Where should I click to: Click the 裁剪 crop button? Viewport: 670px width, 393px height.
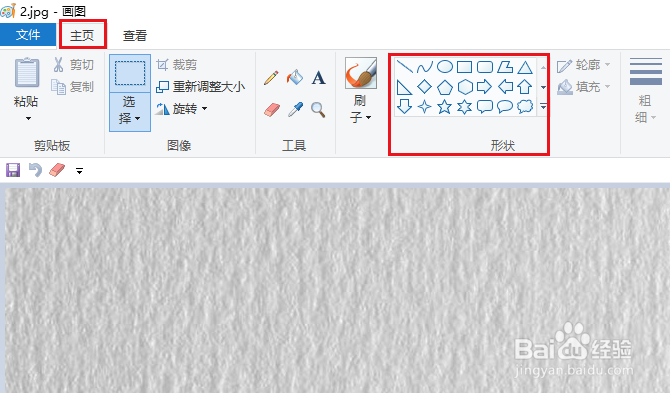[176, 65]
